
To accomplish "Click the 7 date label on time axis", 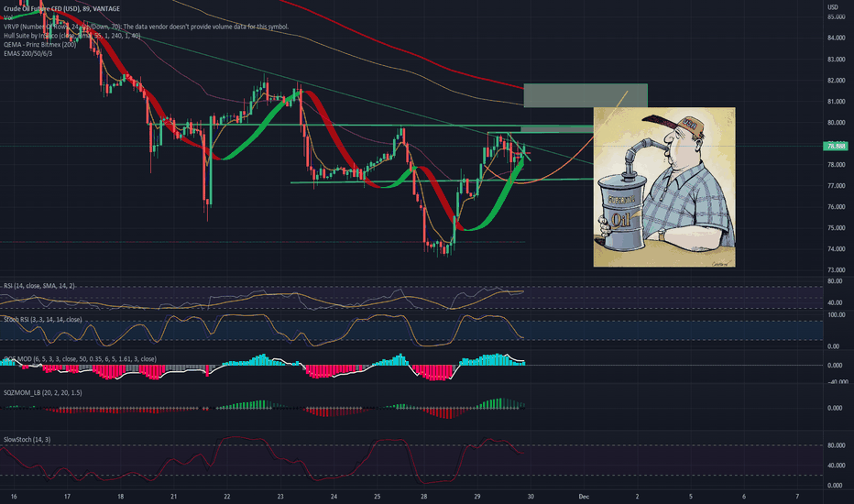I will 797,497.
